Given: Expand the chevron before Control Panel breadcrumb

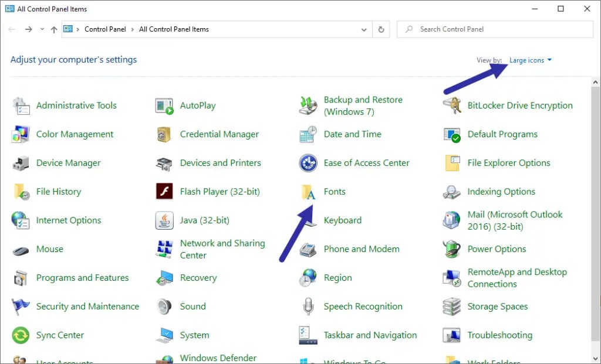Looking at the screenshot, I should click(78, 29).
